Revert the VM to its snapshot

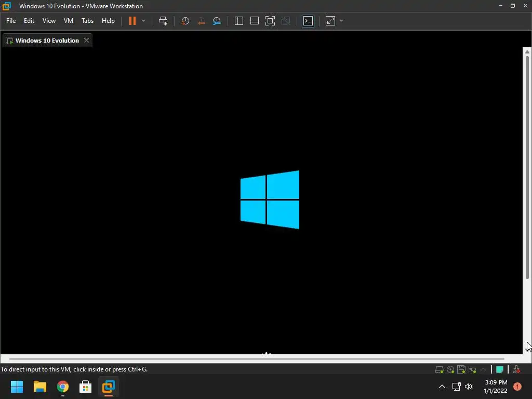[x=201, y=21]
